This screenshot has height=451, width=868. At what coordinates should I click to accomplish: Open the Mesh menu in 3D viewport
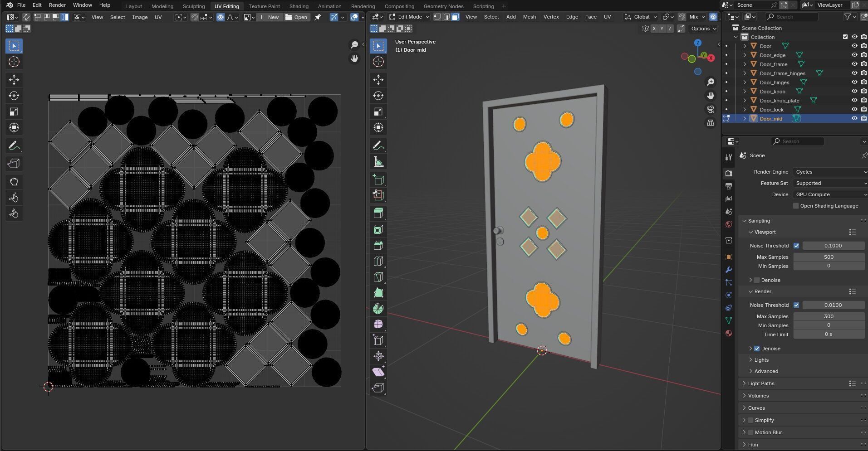click(529, 17)
